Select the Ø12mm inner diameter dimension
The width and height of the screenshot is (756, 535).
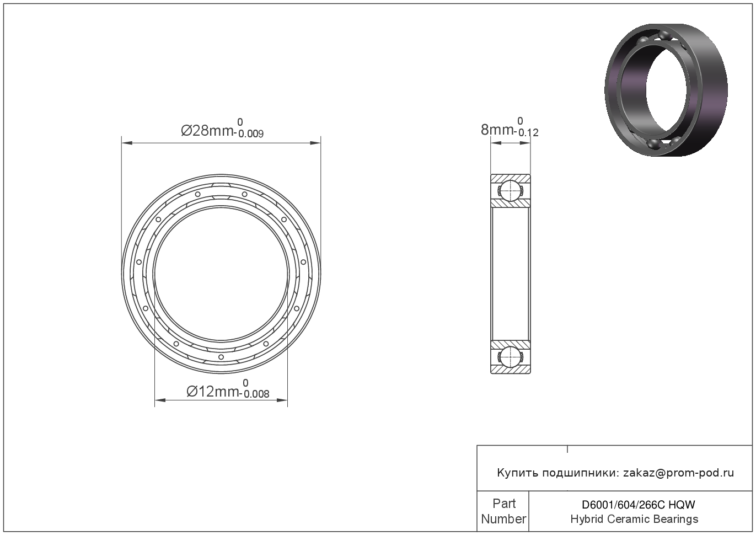coord(213,391)
